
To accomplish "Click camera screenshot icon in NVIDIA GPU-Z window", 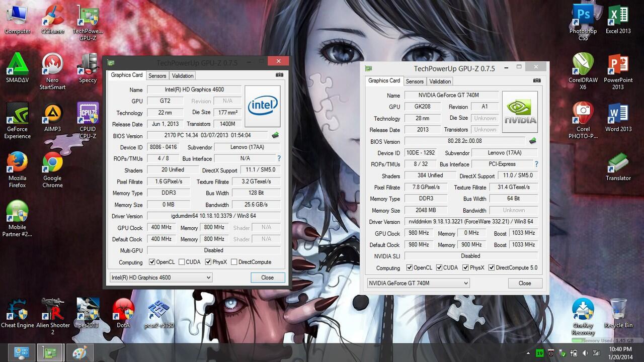I will click(537, 80).
